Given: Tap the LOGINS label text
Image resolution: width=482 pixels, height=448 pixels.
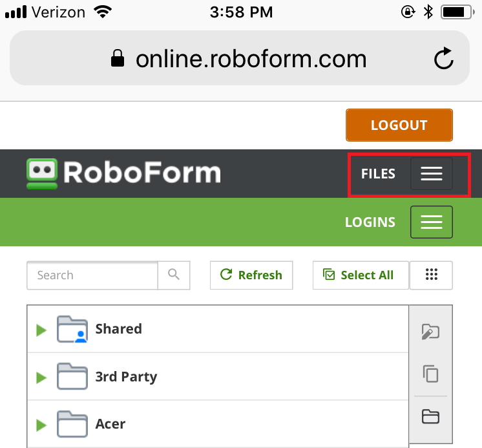Looking at the screenshot, I should [370, 222].
